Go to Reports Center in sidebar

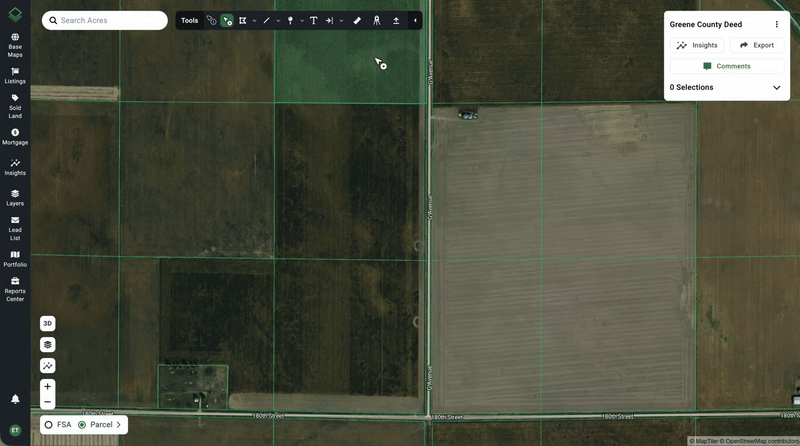pos(15,288)
